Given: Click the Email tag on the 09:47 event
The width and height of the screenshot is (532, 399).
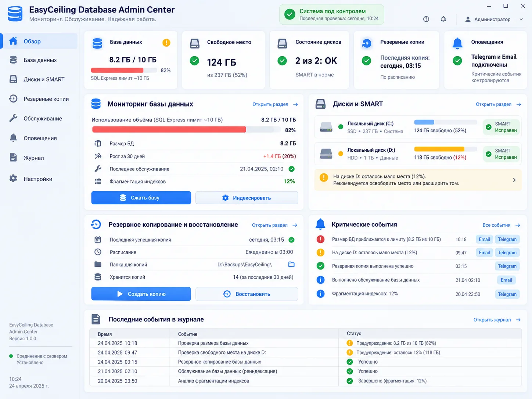Looking at the screenshot, I should click(x=484, y=252).
